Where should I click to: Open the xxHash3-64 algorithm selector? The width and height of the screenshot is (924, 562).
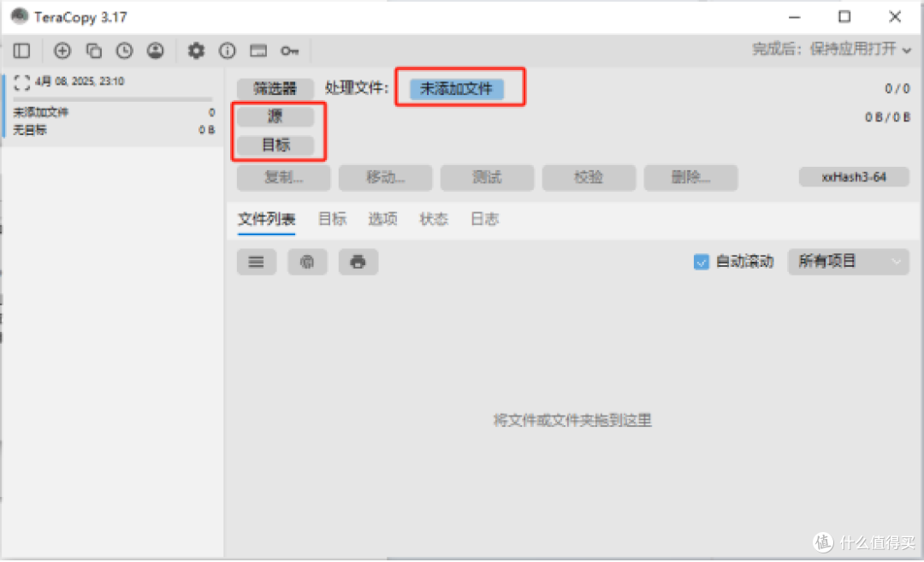point(854,177)
